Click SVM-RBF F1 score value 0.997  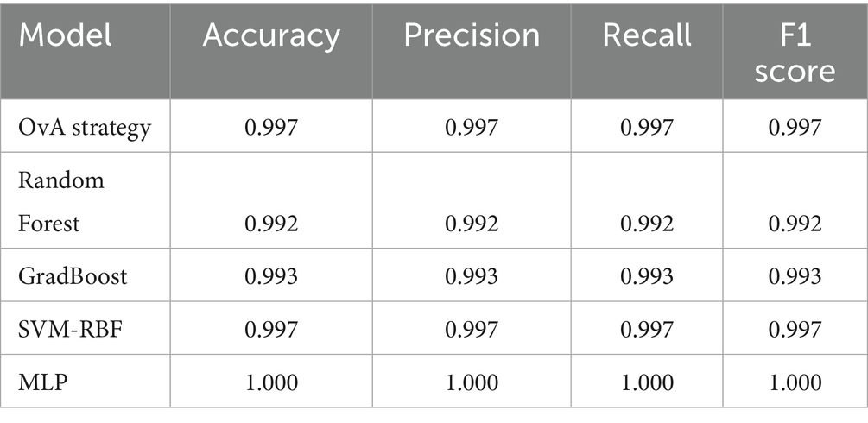[x=795, y=329]
